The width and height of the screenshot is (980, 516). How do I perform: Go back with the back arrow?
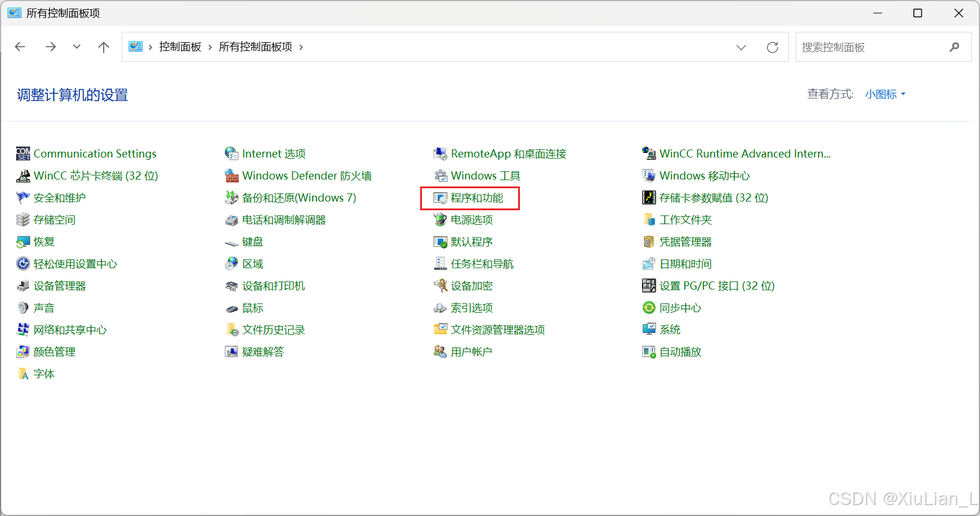click(x=20, y=47)
